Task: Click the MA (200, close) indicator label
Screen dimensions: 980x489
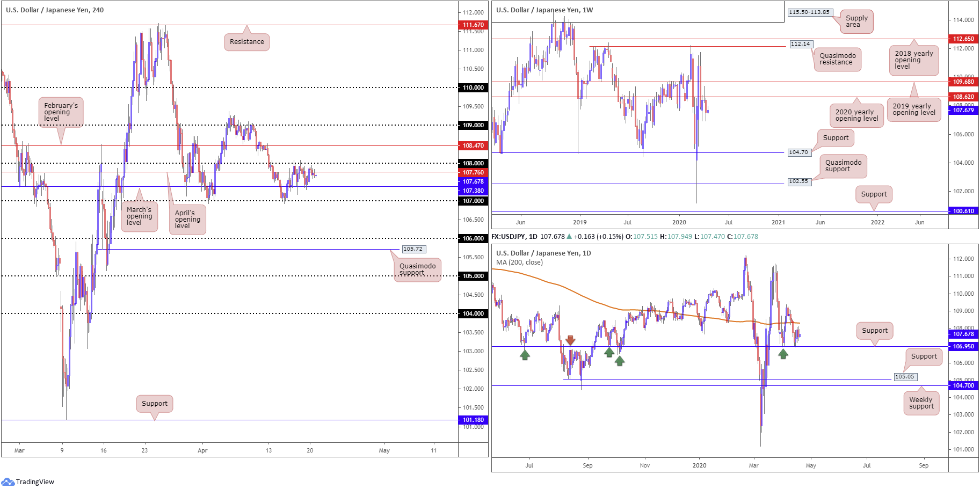Action: click(519, 262)
